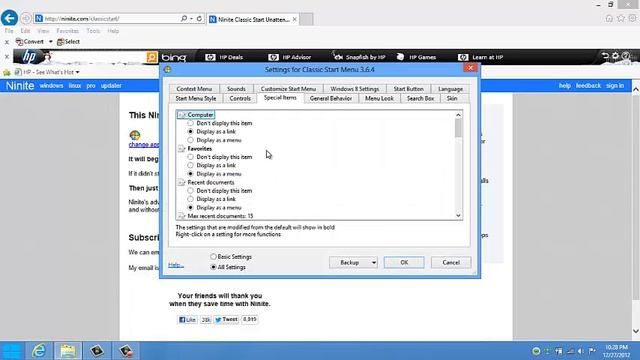Click the Action Center flag in tray
The height and width of the screenshot is (360, 640).
592,351
